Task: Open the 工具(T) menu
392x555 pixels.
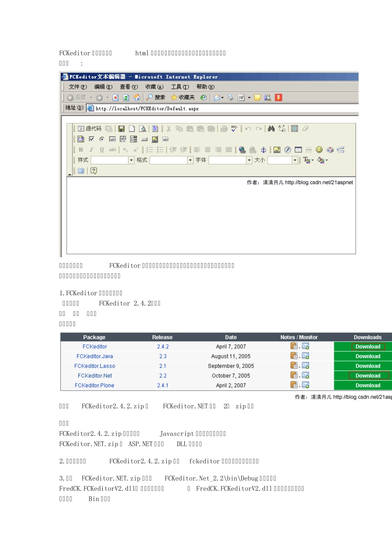Action: (180, 87)
